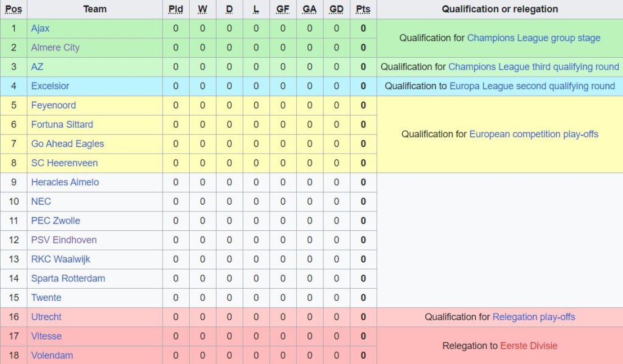Click the Pos column header

coord(13,9)
